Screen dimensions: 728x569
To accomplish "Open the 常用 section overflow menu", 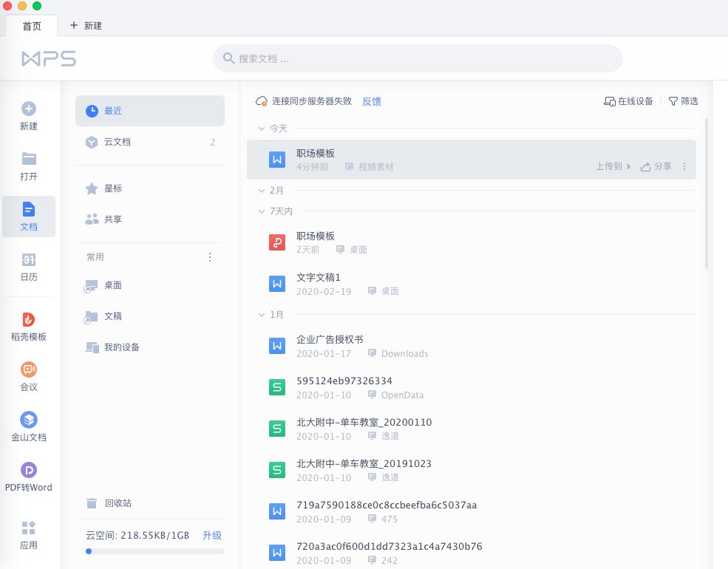I will coord(210,257).
